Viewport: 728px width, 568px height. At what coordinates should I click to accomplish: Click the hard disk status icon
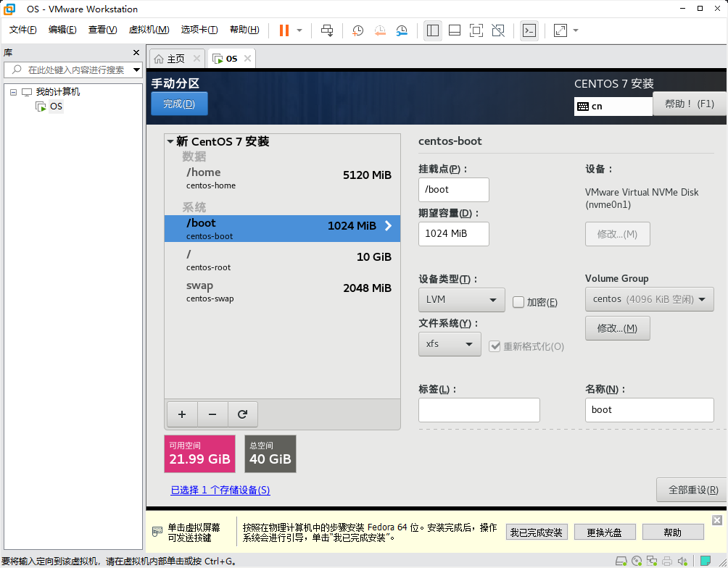pos(621,561)
